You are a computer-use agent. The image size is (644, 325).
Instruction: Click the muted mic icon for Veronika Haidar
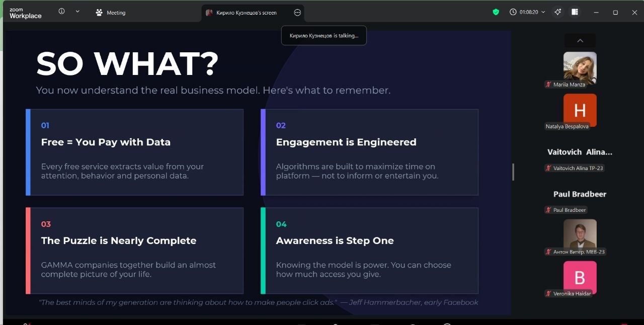click(548, 293)
